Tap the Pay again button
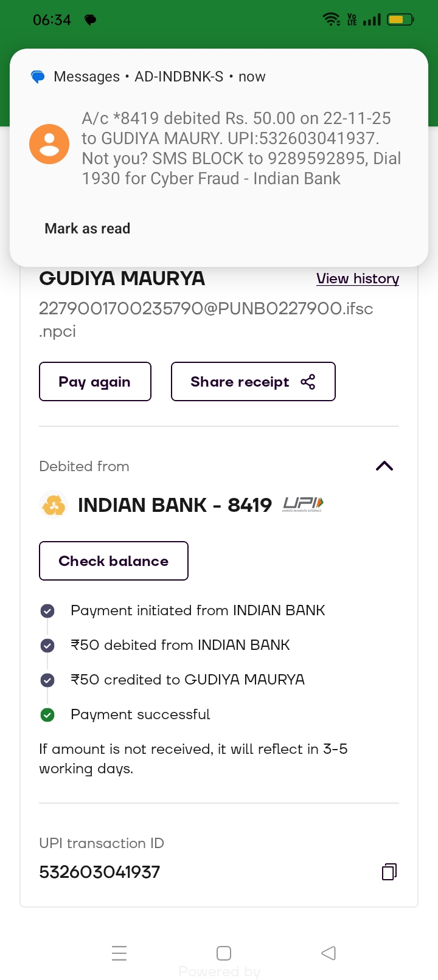Viewport: 438px width, 980px height. [95, 382]
